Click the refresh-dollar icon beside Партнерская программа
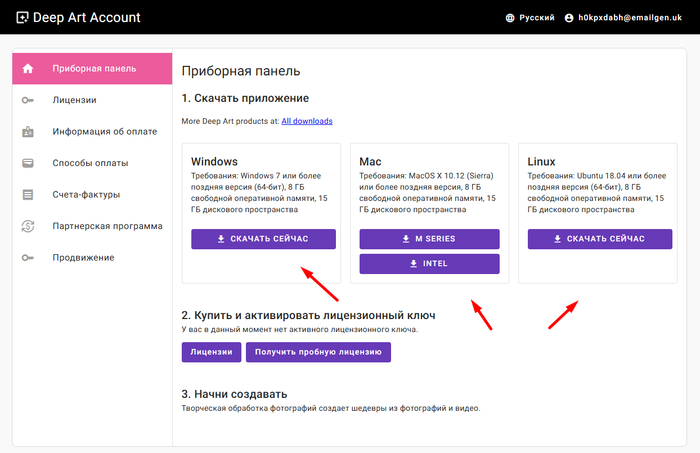The height and width of the screenshot is (453, 700). tap(28, 226)
